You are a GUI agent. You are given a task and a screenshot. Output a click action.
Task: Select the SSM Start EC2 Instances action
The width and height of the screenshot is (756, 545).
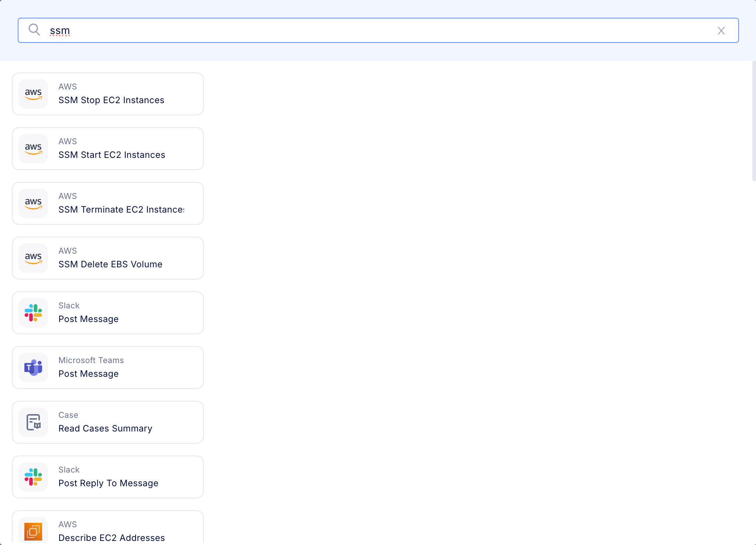pos(108,149)
